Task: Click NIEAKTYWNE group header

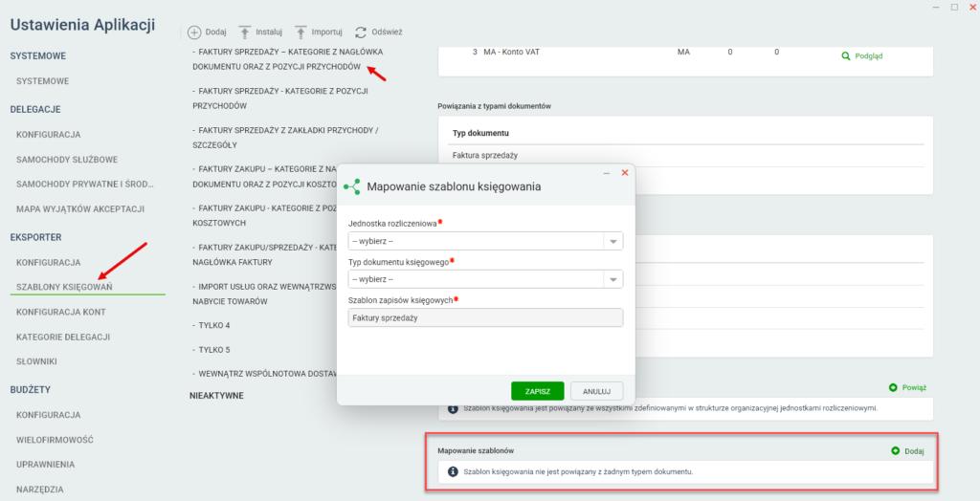Action: pyautogui.click(x=217, y=396)
